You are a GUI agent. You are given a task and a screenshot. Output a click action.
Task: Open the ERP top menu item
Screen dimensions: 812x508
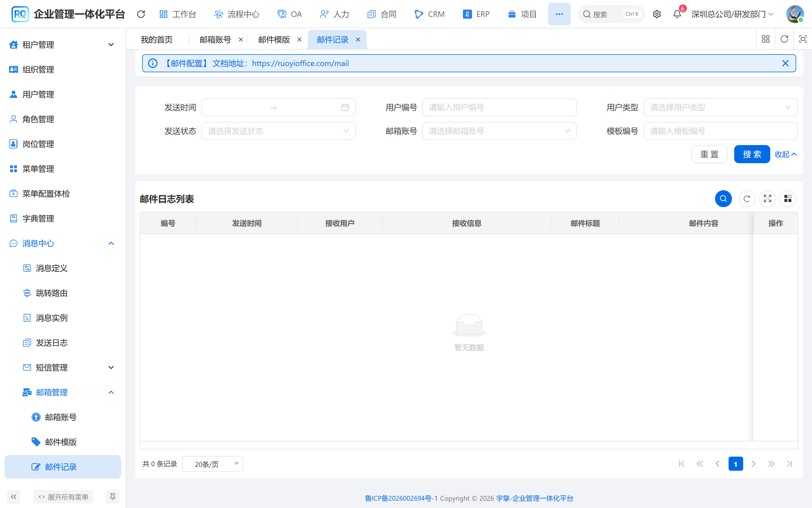476,14
